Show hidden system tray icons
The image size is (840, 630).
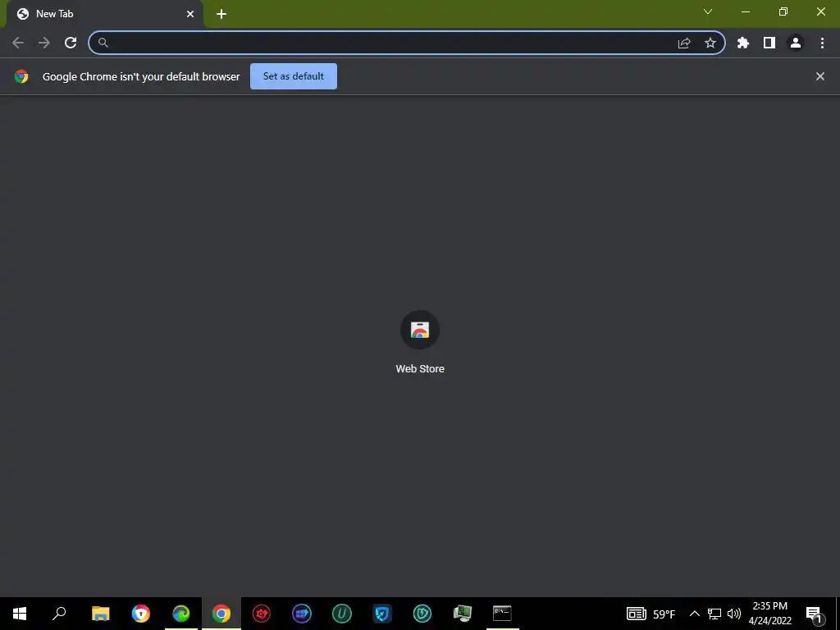(x=694, y=614)
